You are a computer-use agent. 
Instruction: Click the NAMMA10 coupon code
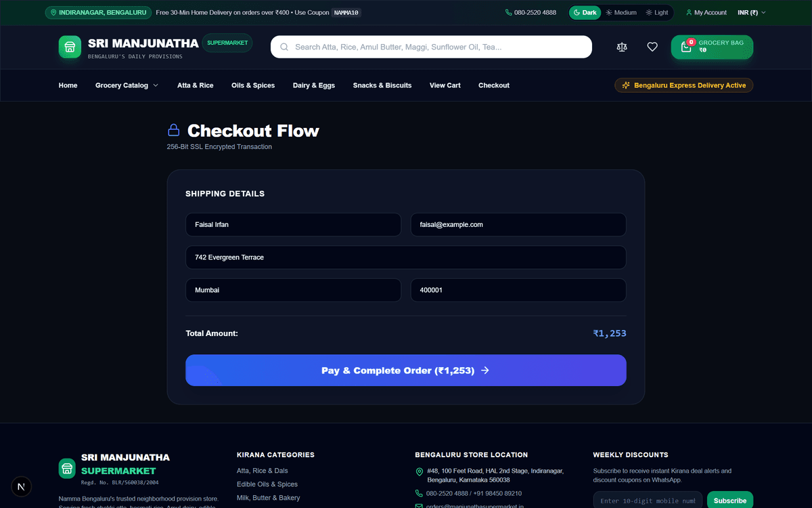(x=347, y=12)
